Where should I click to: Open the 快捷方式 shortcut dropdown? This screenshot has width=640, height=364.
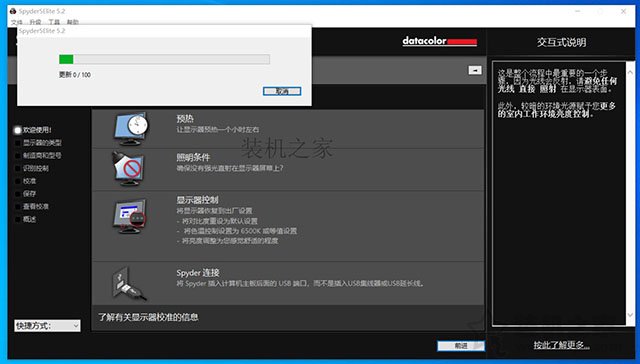(x=47, y=325)
